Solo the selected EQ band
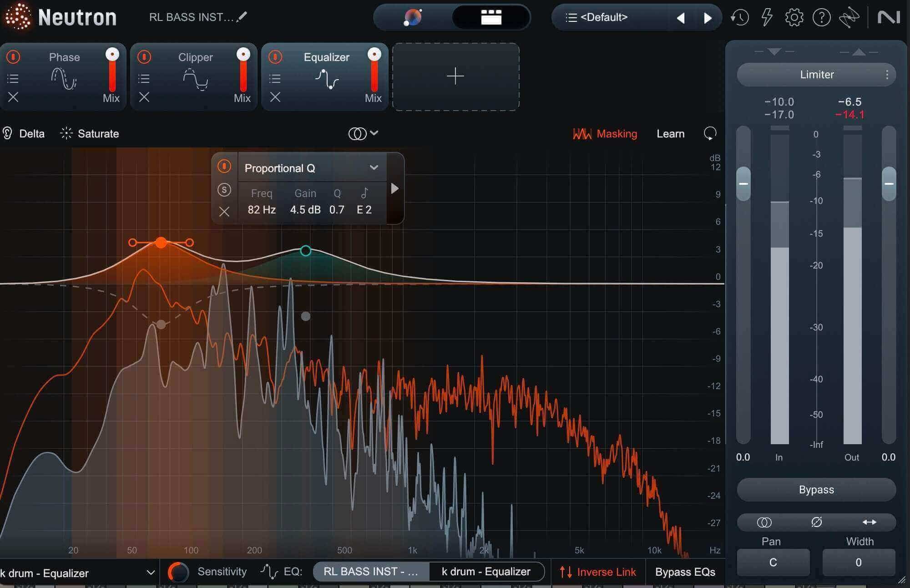 [224, 189]
